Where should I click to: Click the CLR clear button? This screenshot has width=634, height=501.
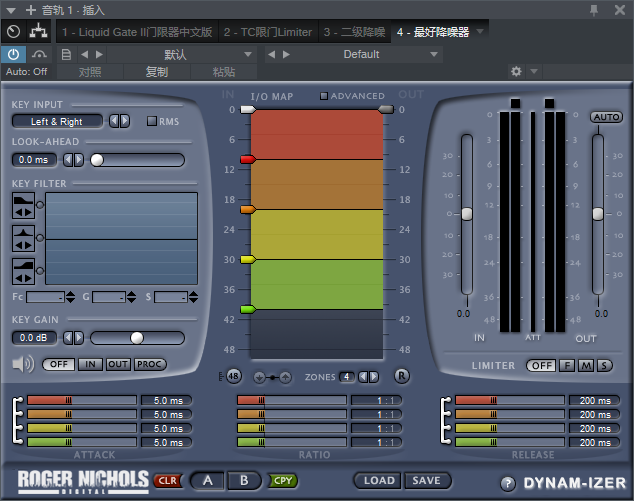tap(168, 481)
